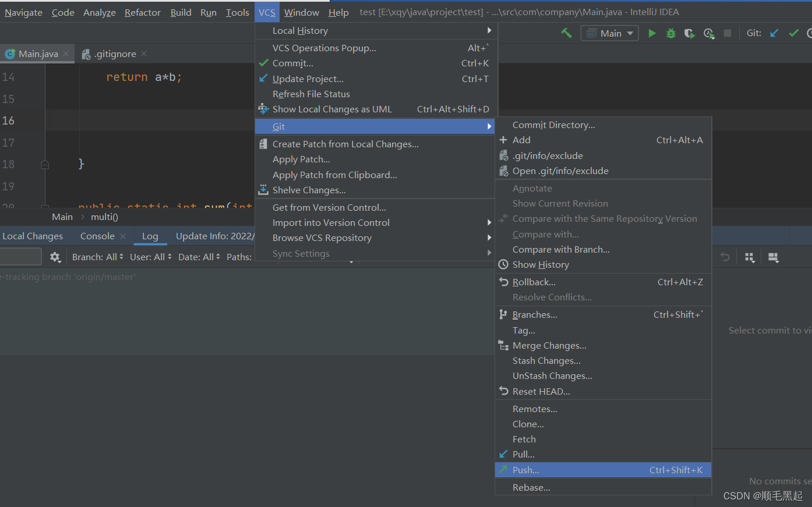812x507 pixels.
Task: Click Add in the Git submenu
Action: (603, 140)
